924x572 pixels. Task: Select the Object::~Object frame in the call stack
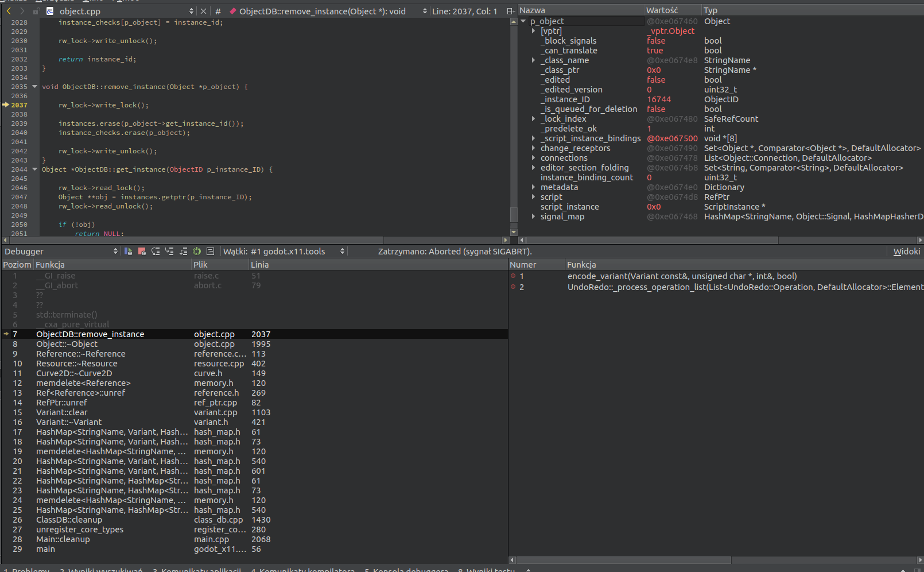pyautogui.click(x=66, y=343)
